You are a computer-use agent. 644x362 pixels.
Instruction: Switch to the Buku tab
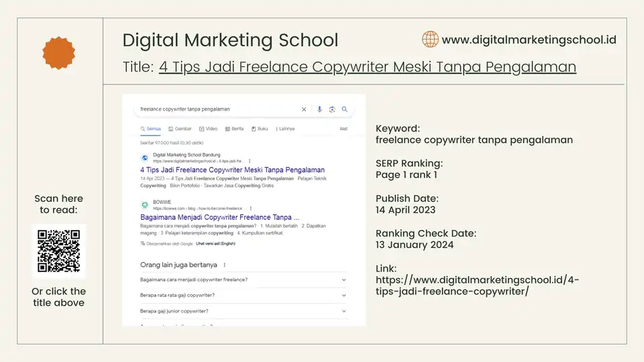click(260, 129)
